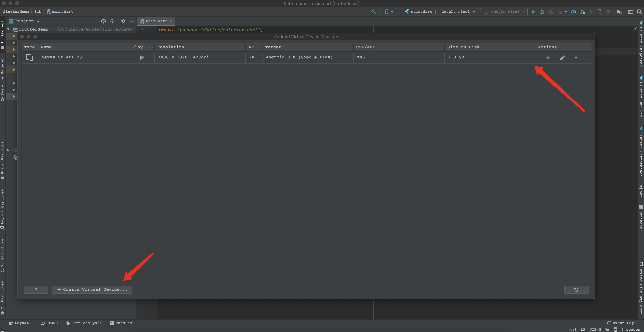Open the Dart Analysis tab
The height and width of the screenshot is (332, 644).
coord(84,323)
